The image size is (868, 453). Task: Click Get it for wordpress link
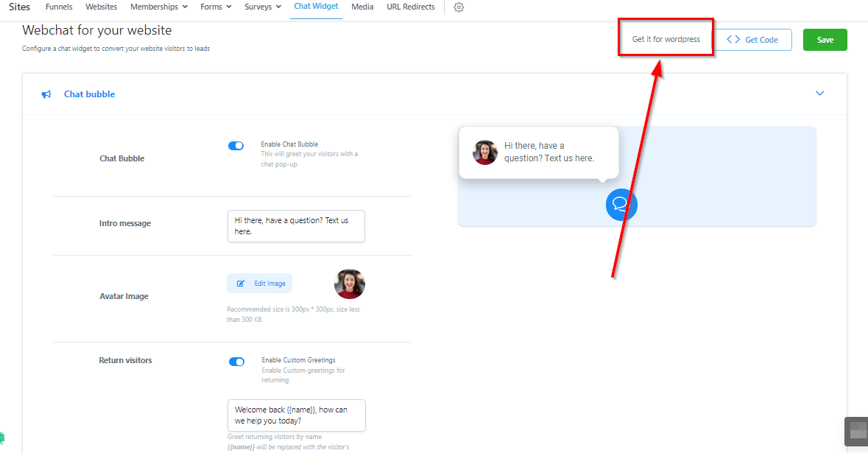(666, 39)
